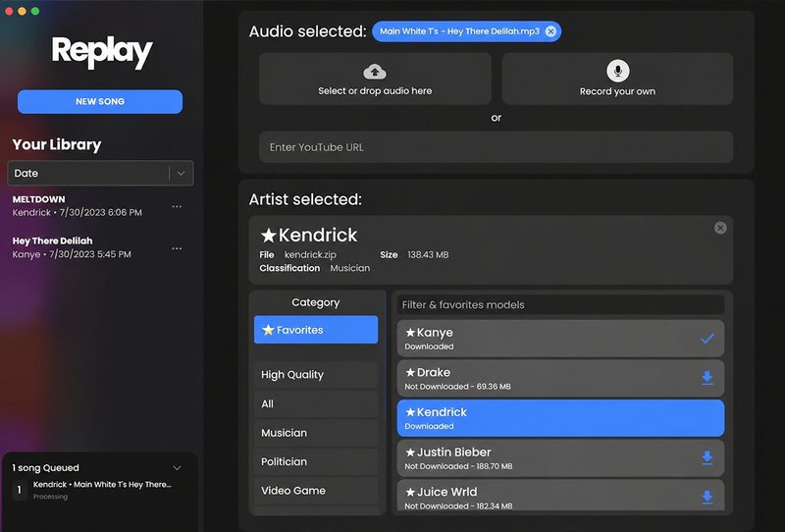Choose the Kanye model
Viewport: 785px width, 532px height.
560,339
